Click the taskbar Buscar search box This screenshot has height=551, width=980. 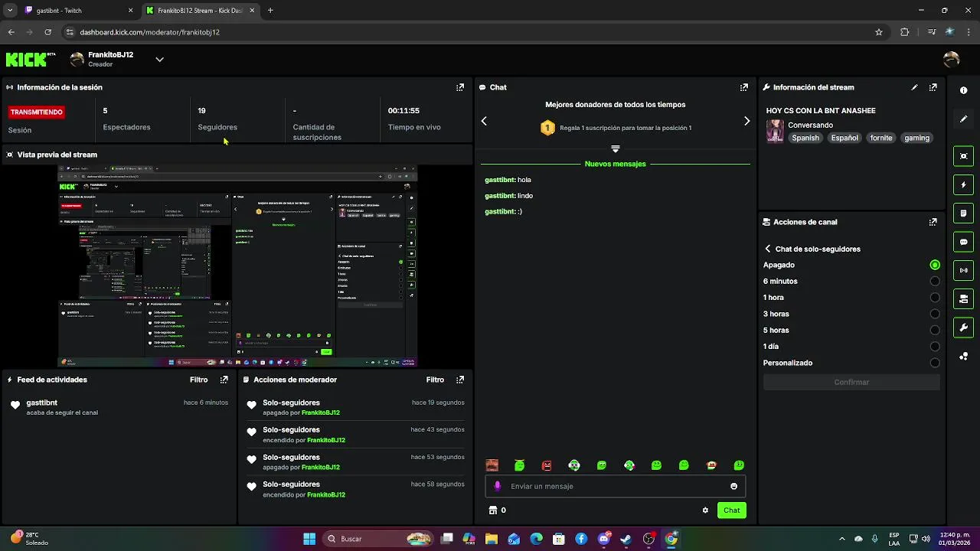point(378,539)
